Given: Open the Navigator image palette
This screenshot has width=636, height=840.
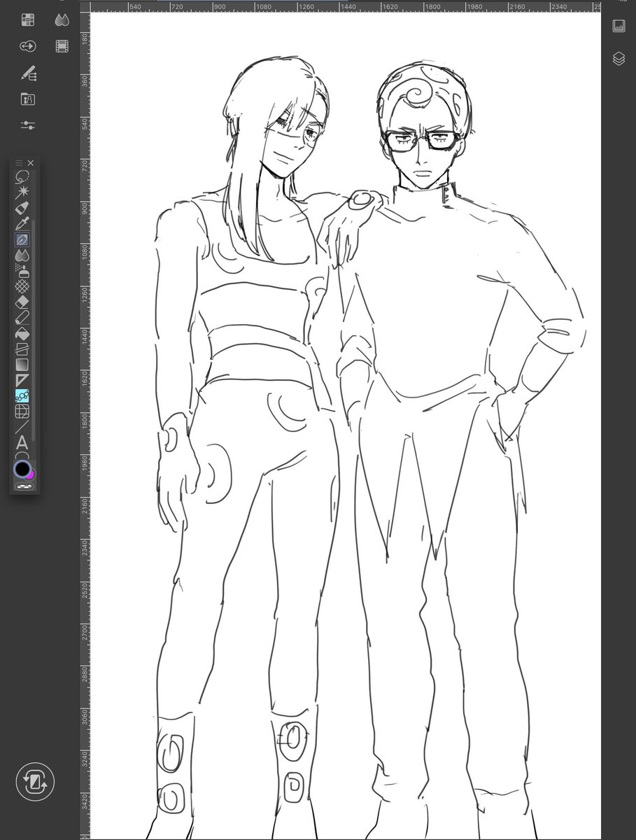Looking at the screenshot, I should click(619, 26).
